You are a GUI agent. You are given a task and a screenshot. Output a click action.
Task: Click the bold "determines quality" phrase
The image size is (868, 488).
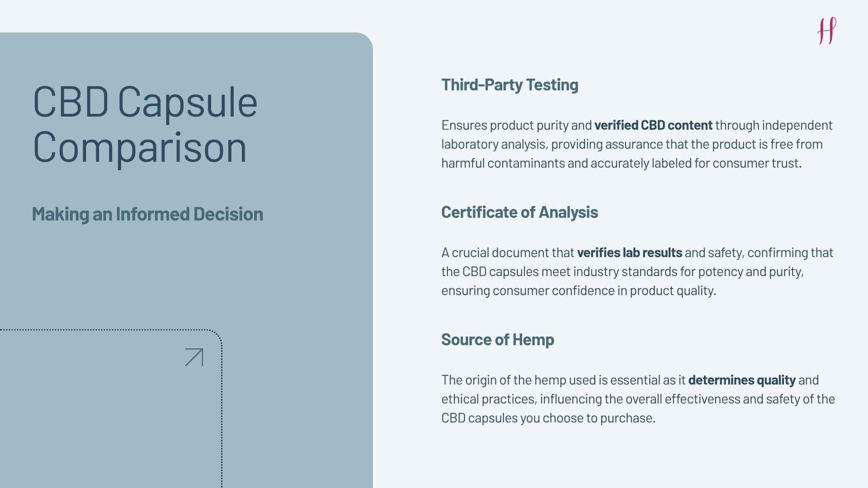(x=741, y=380)
